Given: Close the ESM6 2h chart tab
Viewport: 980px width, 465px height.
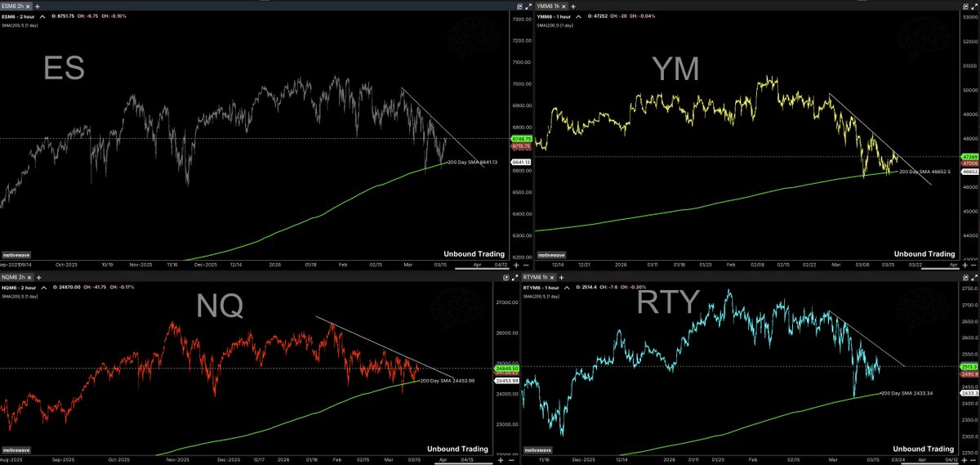Looking at the screenshot, I should coord(28,7).
